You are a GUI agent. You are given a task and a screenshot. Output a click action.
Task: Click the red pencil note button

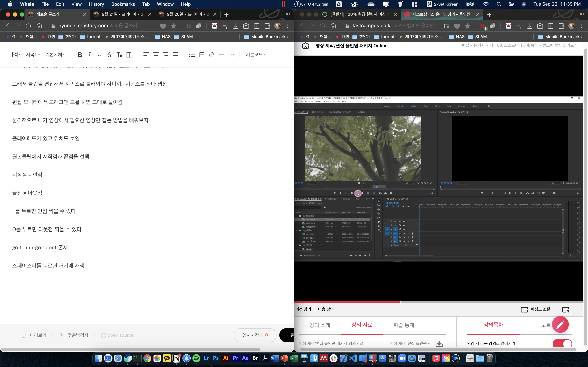click(560, 324)
